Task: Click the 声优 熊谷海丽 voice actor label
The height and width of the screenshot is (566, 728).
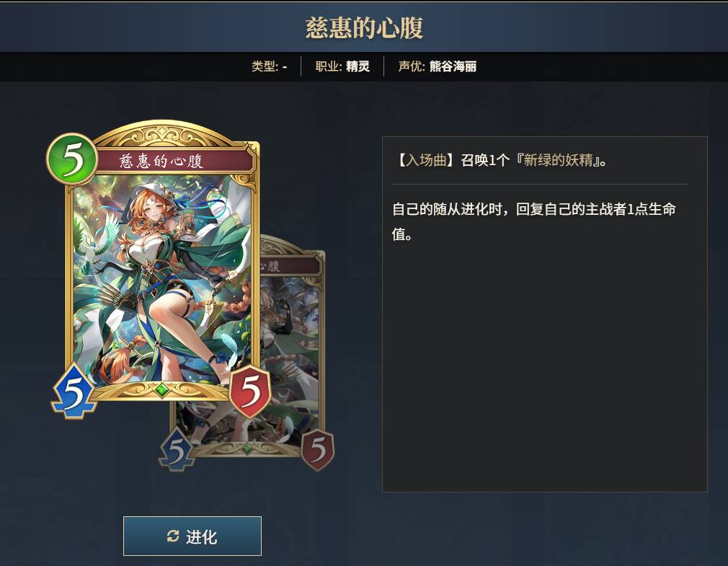Action: (437, 66)
